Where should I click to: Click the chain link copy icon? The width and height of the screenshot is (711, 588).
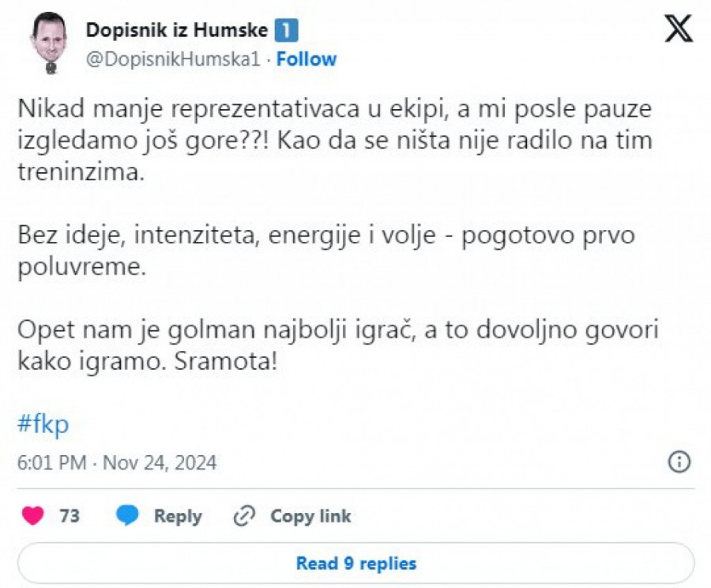click(x=245, y=516)
